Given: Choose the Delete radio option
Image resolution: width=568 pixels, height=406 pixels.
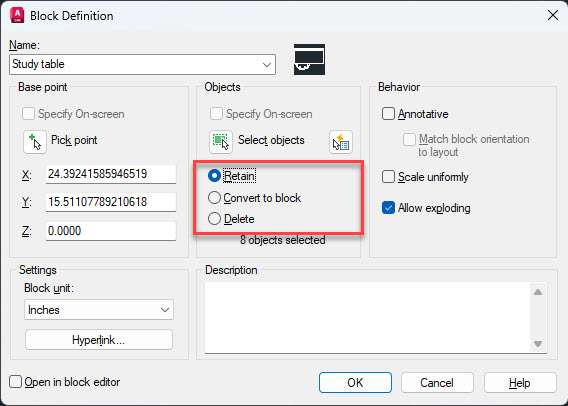Looking at the screenshot, I should coord(214,219).
